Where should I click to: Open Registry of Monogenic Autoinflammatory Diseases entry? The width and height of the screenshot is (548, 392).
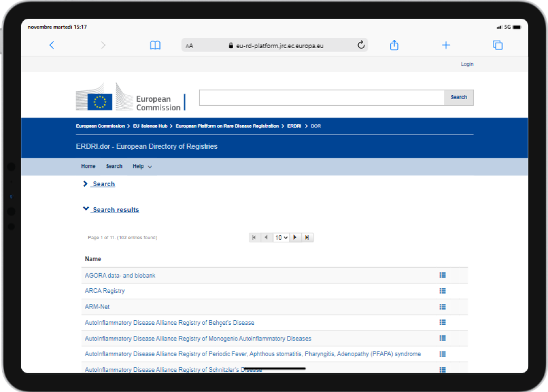pyautogui.click(x=198, y=338)
